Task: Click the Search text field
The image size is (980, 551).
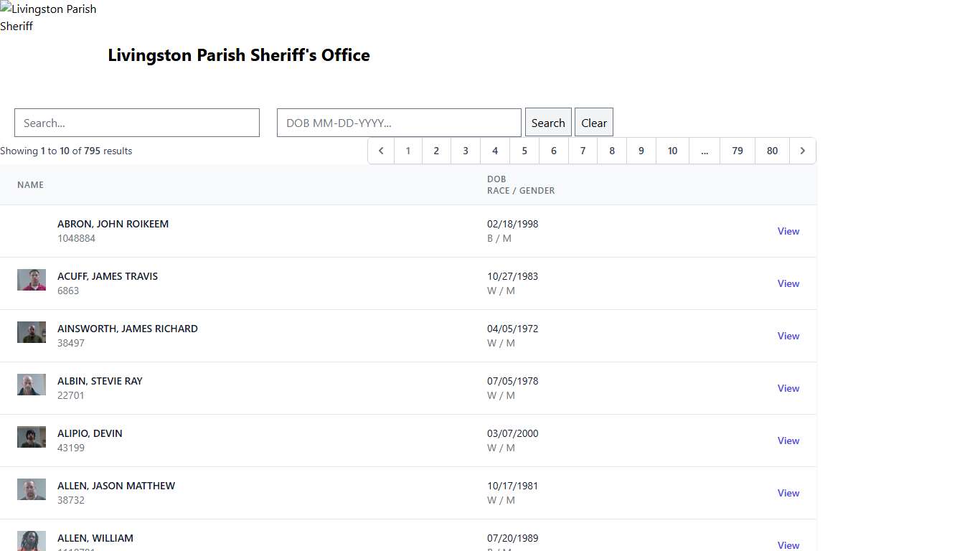Action: click(136, 123)
